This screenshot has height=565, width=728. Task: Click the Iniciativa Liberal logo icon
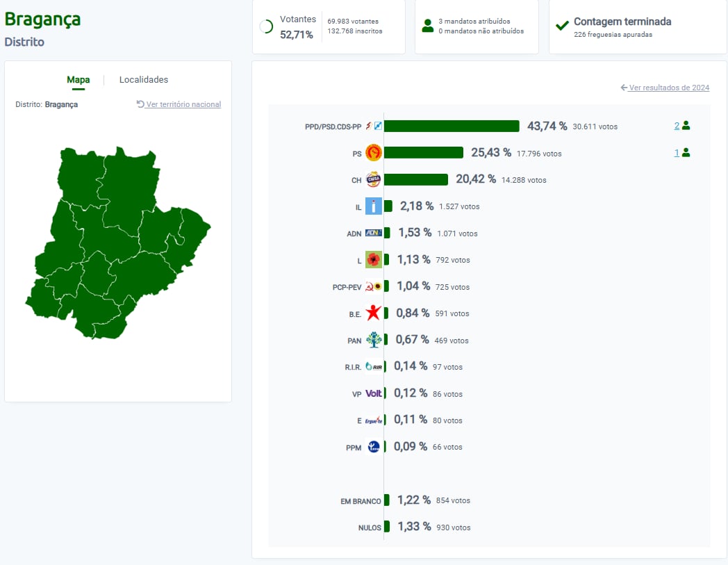(x=374, y=206)
